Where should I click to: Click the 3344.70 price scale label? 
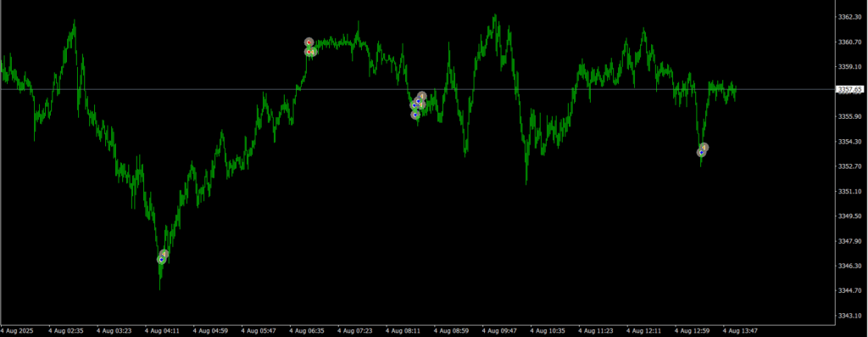pos(849,290)
